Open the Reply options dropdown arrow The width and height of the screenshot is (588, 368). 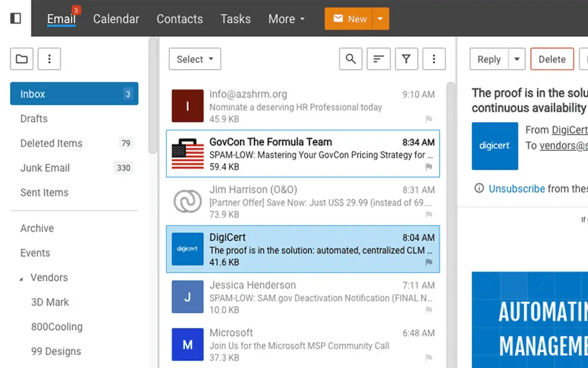517,59
